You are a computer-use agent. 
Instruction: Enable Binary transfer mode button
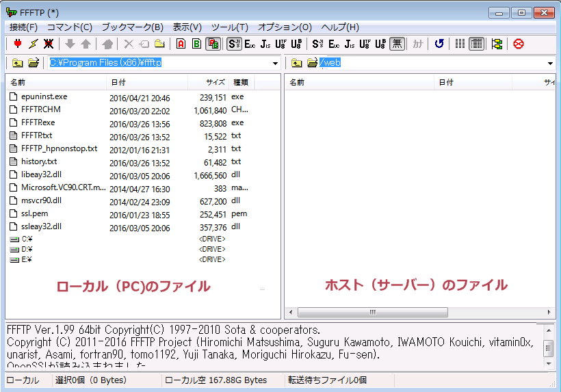click(x=196, y=44)
